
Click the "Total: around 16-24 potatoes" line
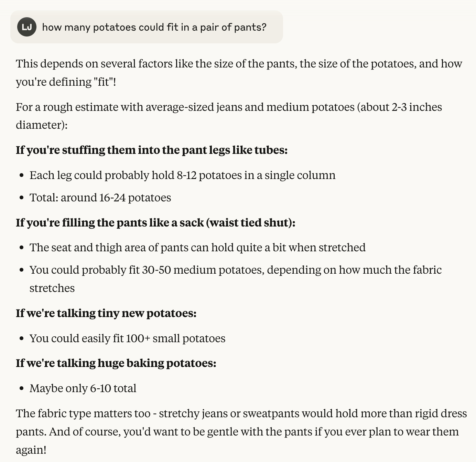[100, 198]
